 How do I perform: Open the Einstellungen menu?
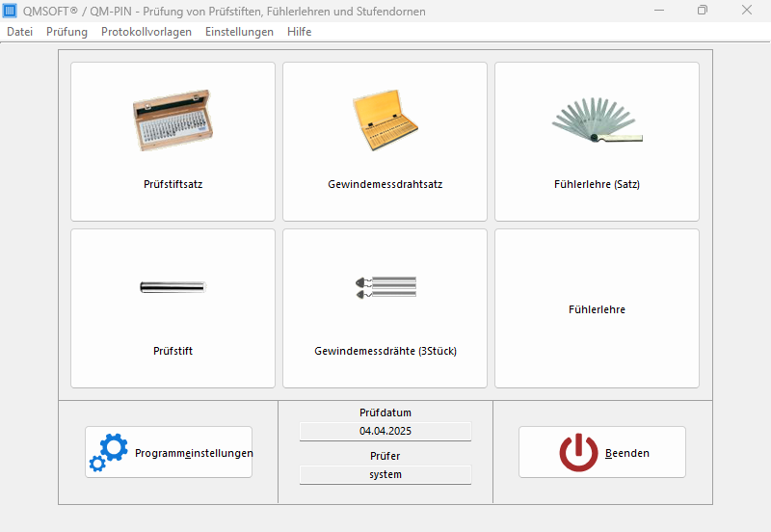[x=239, y=32]
